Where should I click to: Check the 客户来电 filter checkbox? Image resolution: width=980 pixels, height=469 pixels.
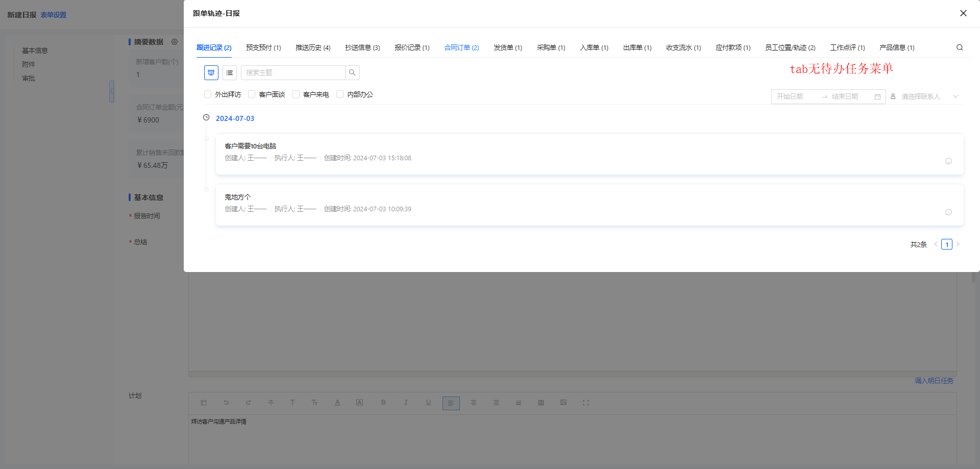[296, 94]
